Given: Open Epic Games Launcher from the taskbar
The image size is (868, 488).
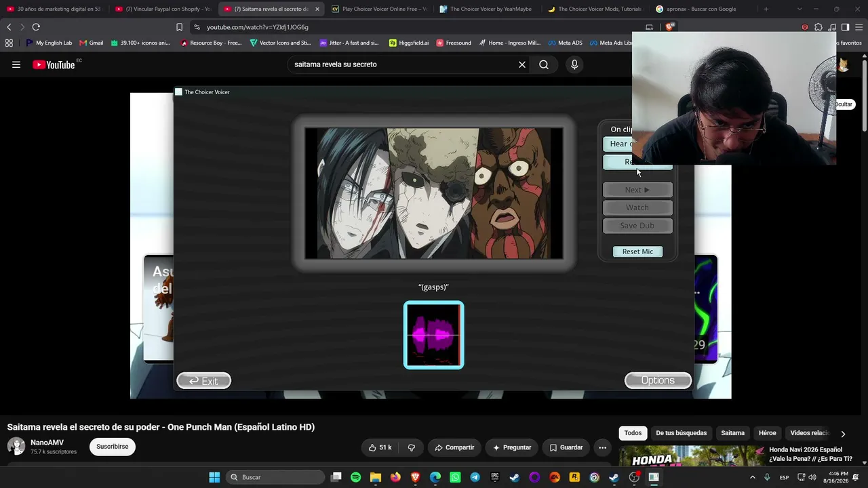Looking at the screenshot, I should click(494, 477).
